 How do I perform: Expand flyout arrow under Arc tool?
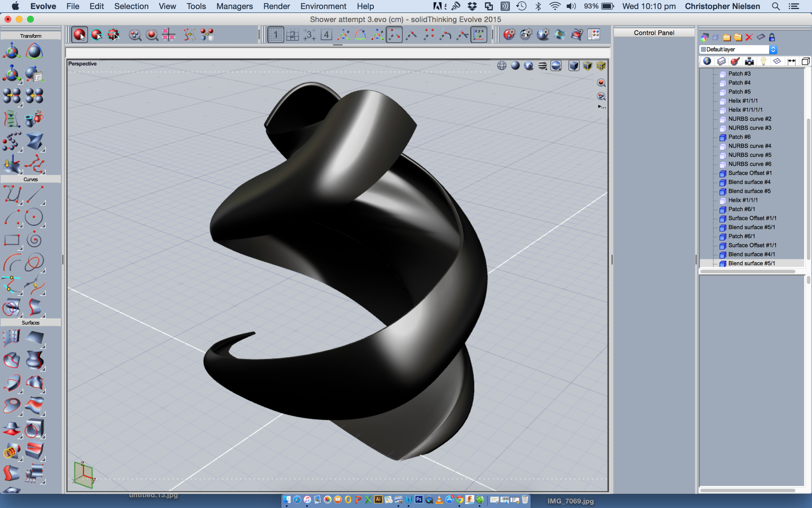(20, 226)
